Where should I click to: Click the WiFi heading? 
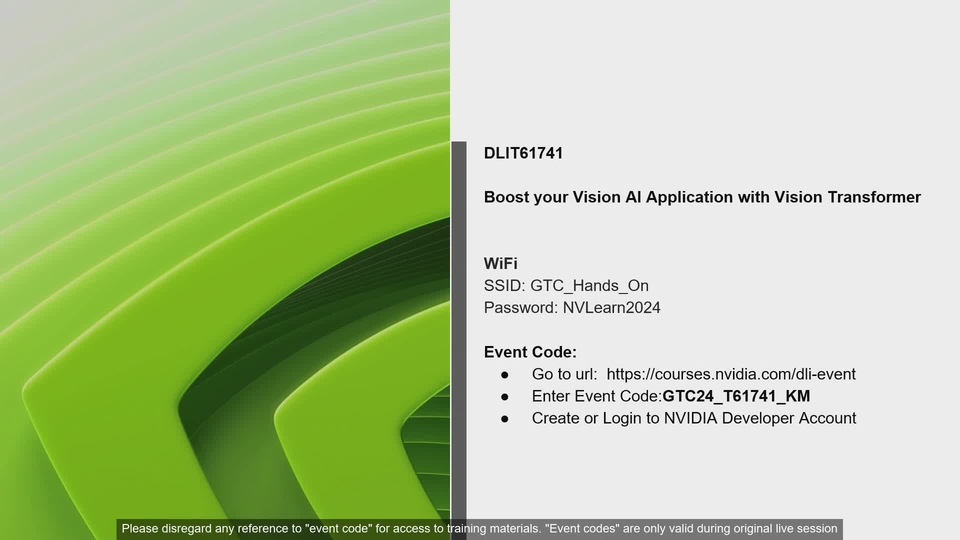coord(501,263)
